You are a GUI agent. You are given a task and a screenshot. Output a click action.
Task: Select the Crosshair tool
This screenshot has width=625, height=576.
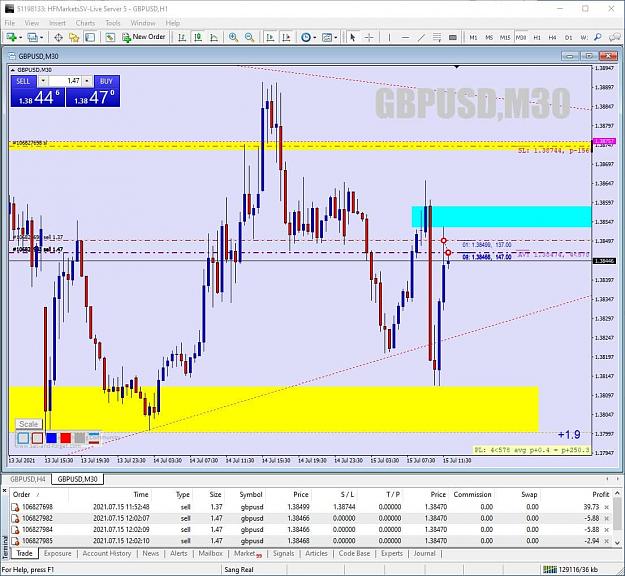369,37
